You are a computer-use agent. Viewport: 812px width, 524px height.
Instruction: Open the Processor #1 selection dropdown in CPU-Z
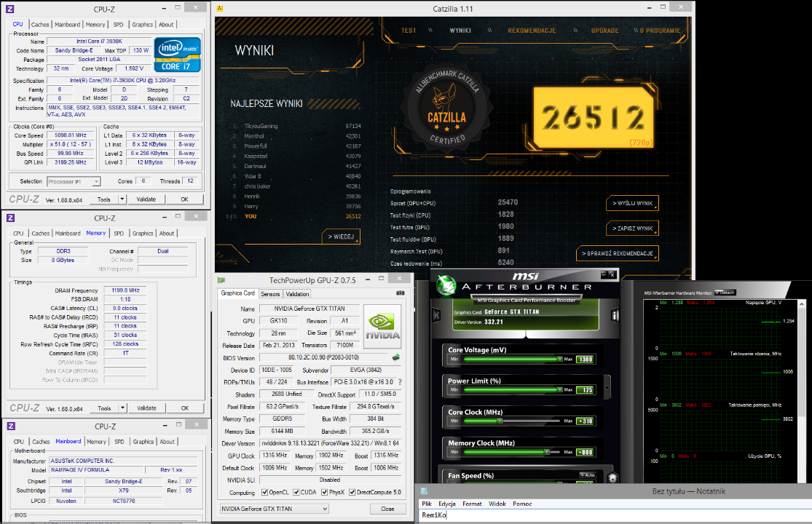[x=74, y=181]
